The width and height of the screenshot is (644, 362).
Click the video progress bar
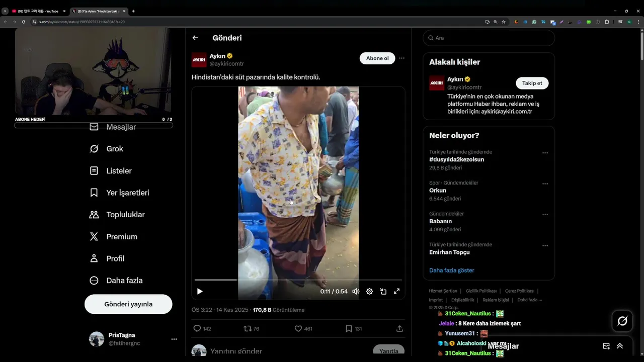(x=298, y=280)
